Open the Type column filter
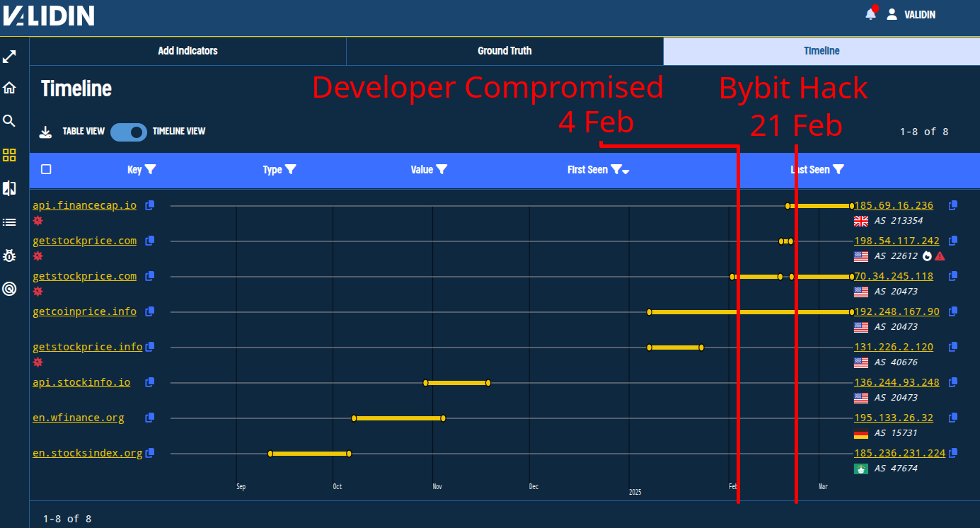 pyautogui.click(x=290, y=170)
